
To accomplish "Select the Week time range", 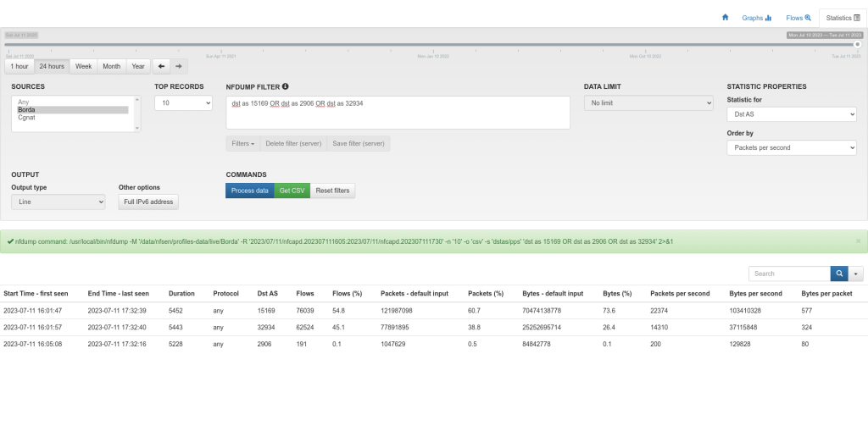I will [x=83, y=66].
